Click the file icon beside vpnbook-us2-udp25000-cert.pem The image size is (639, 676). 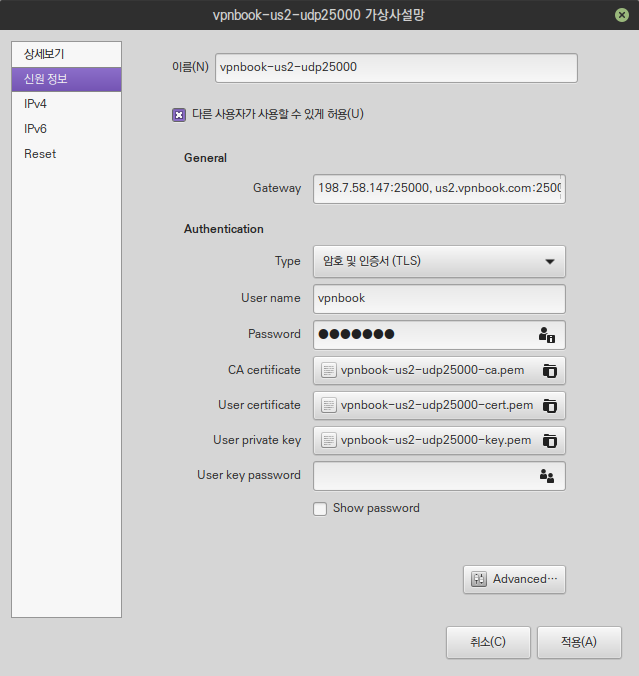(x=328, y=406)
